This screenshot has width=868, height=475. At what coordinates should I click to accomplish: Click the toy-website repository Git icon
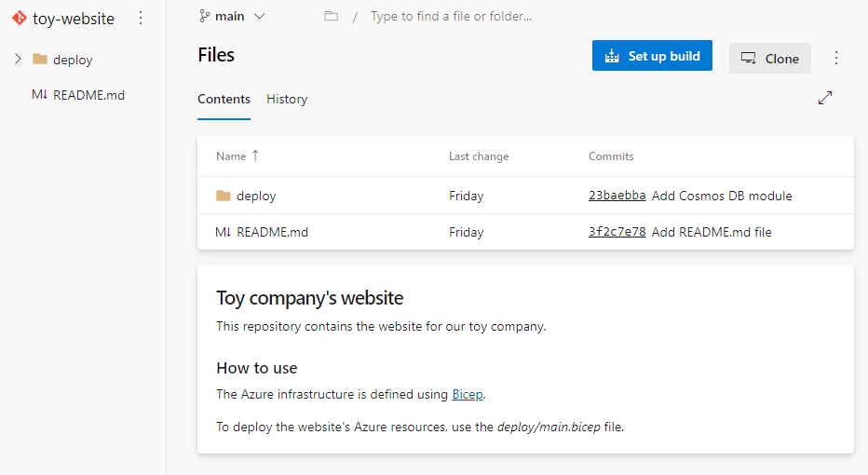coord(20,19)
